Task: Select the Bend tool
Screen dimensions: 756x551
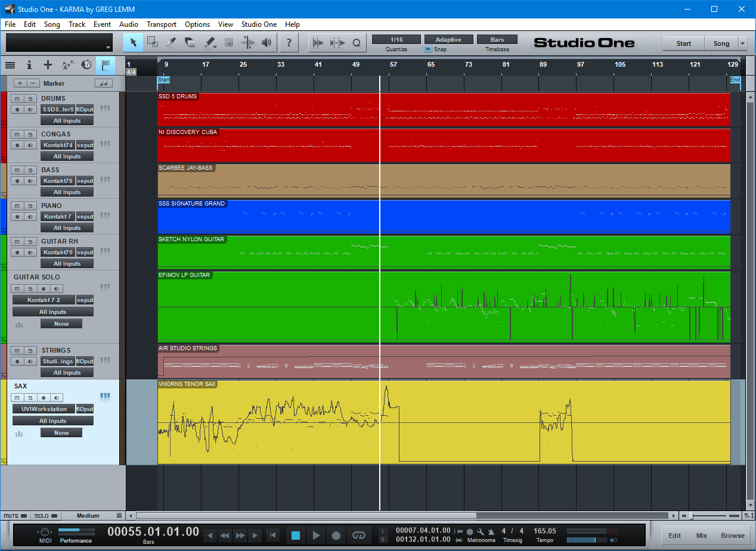Action: [x=247, y=42]
